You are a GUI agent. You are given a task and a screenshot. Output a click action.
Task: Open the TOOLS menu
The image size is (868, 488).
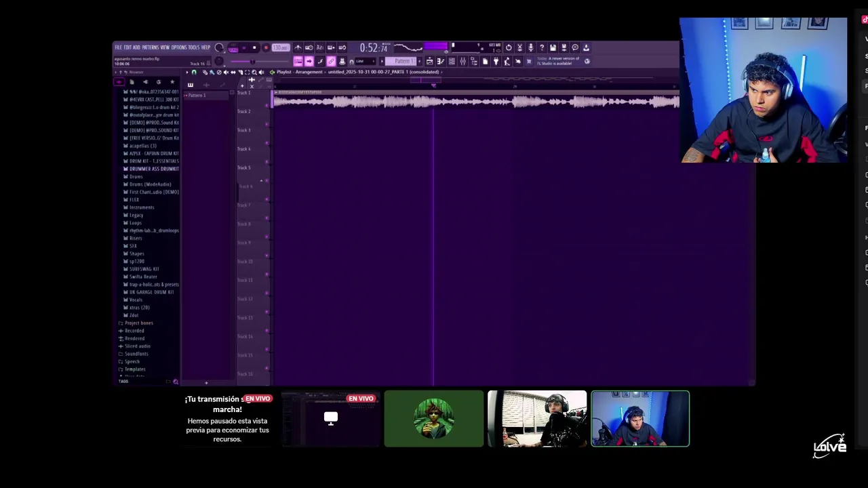click(194, 47)
